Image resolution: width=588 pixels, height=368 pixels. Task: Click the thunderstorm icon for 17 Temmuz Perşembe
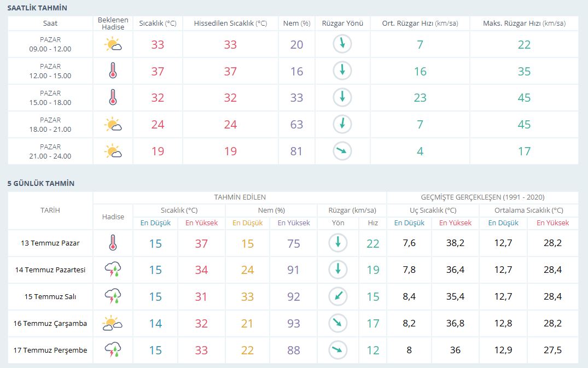(x=113, y=350)
